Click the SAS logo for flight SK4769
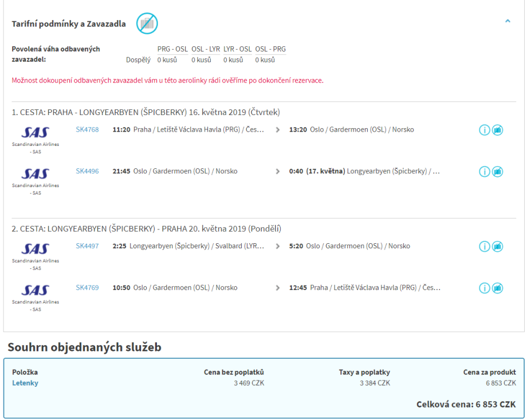The width and height of the screenshot is (527, 420). click(36, 291)
